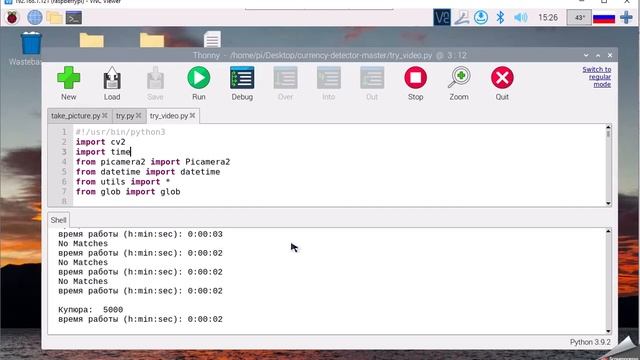Viewport: 640px width, 360px height.
Task: Click the code editor scroll down arrow
Action: [609, 203]
